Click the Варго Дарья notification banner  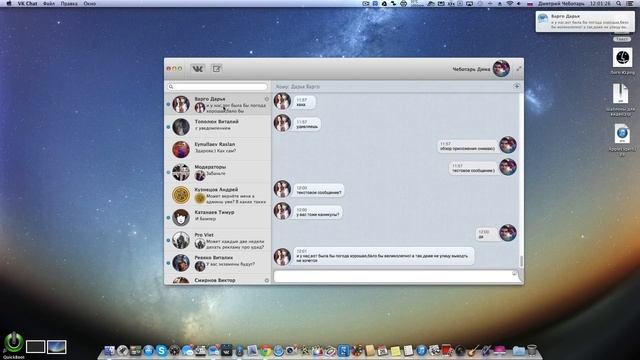pyautogui.click(x=585, y=21)
